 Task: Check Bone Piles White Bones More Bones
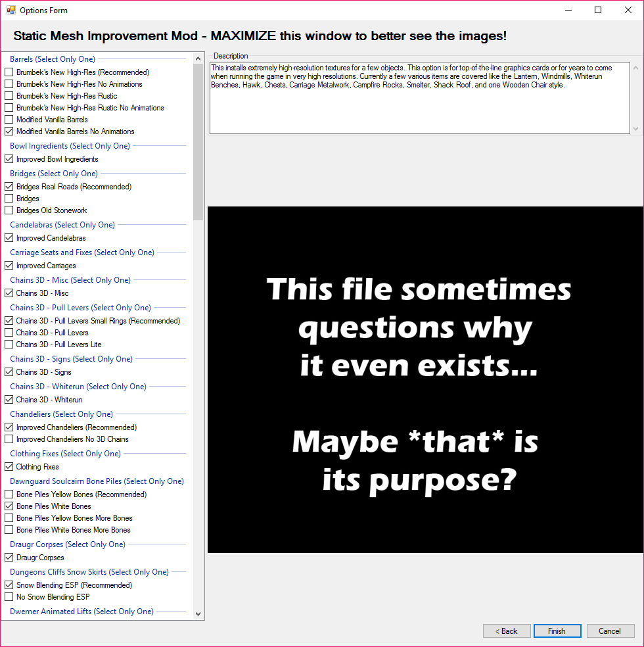[9, 530]
